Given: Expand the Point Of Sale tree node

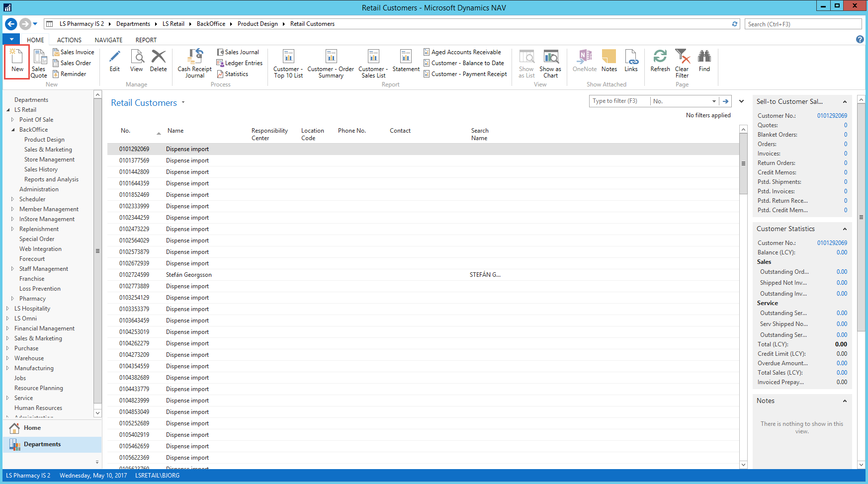Looking at the screenshot, I should pyautogui.click(x=13, y=120).
